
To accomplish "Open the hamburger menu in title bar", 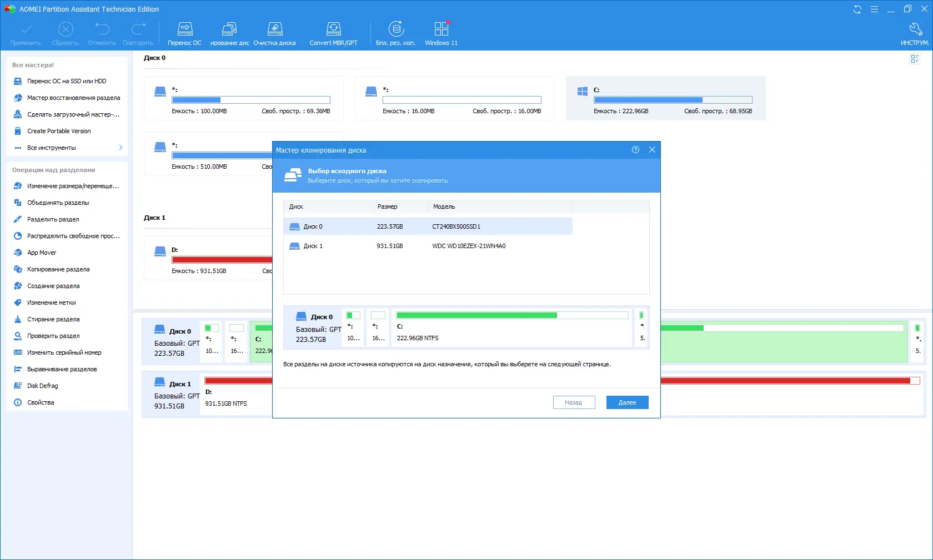I will pos(874,9).
